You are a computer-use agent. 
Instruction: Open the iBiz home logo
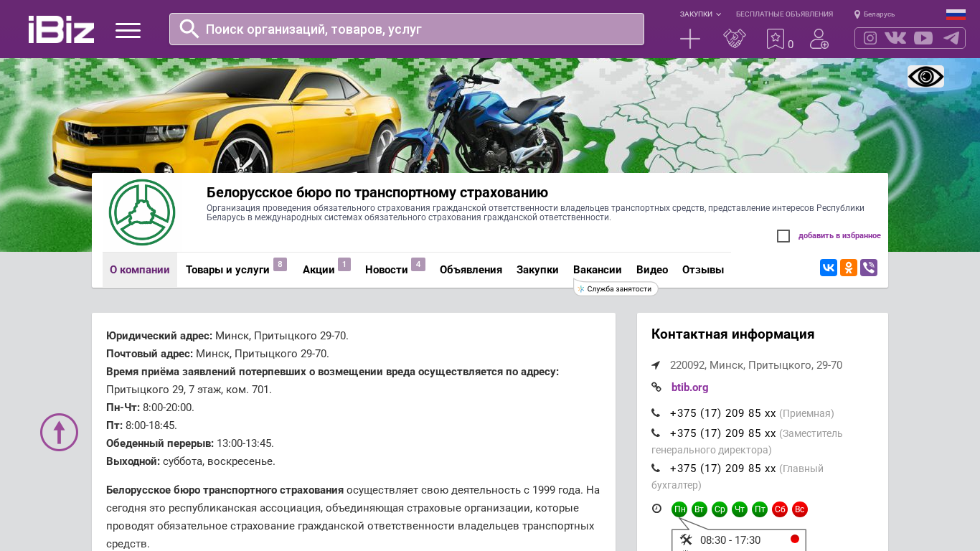[x=61, y=29]
